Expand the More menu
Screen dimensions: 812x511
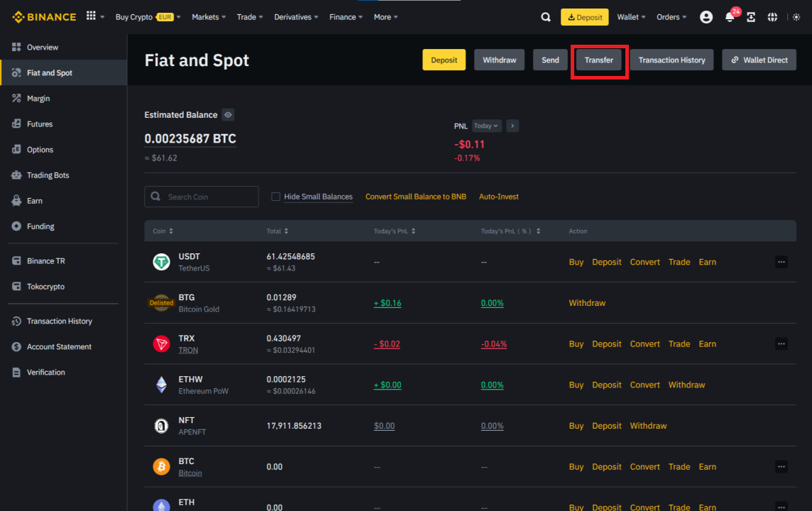pyautogui.click(x=386, y=17)
